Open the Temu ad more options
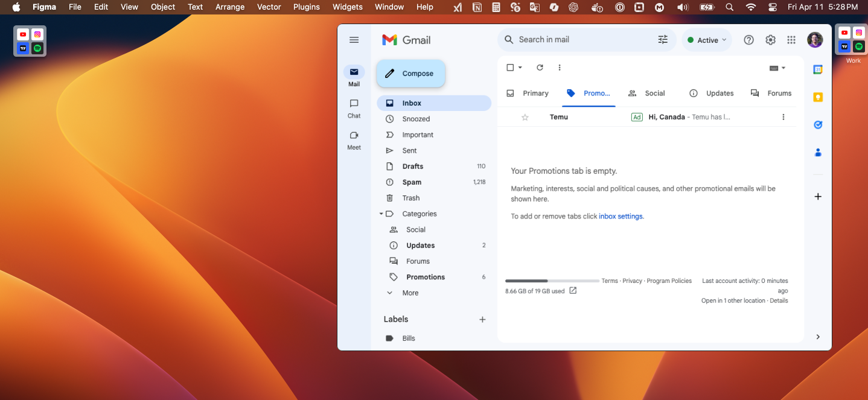Image resolution: width=868 pixels, height=400 pixels. [783, 117]
